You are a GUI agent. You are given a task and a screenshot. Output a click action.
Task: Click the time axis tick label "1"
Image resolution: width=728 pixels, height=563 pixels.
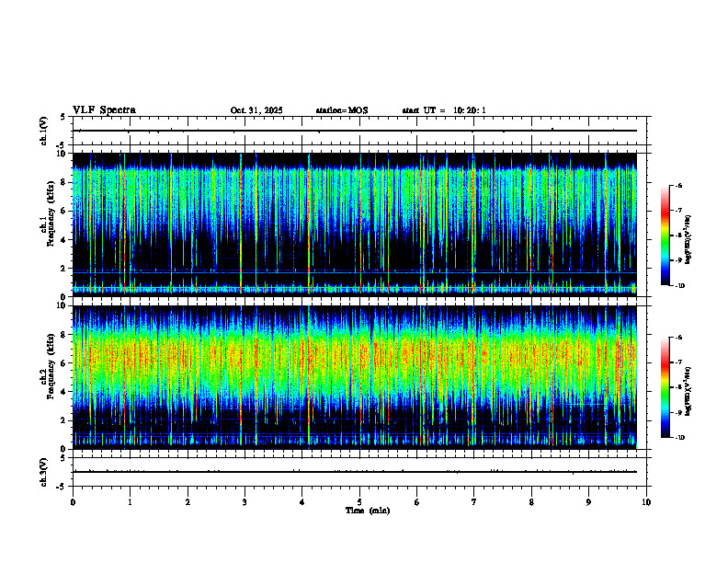[130, 502]
